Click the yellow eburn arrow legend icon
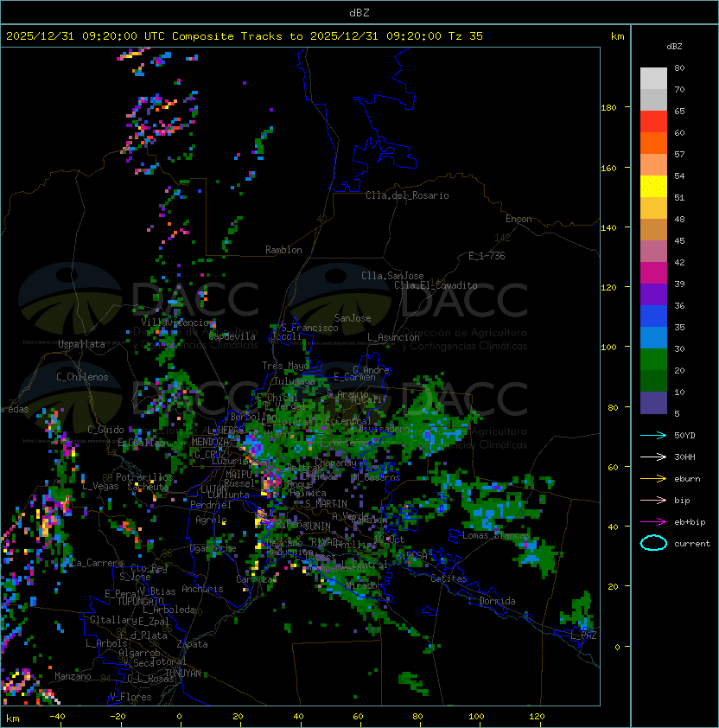 [x=653, y=479]
